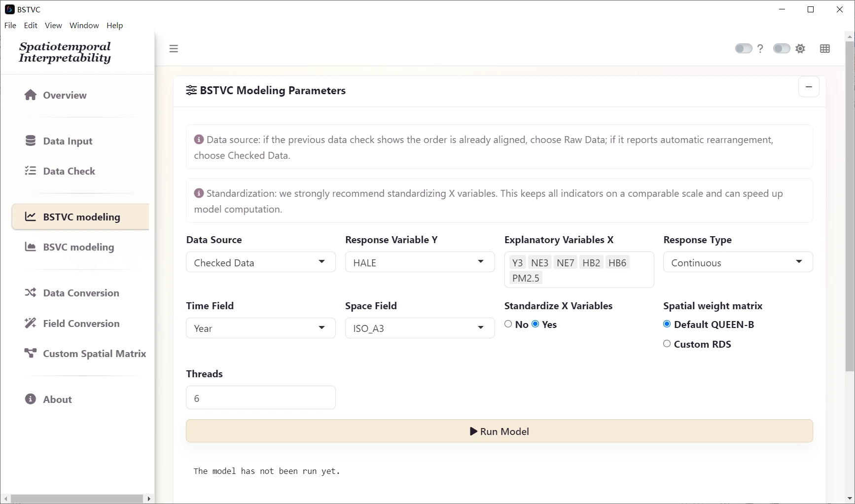Open the View menu

tap(53, 25)
